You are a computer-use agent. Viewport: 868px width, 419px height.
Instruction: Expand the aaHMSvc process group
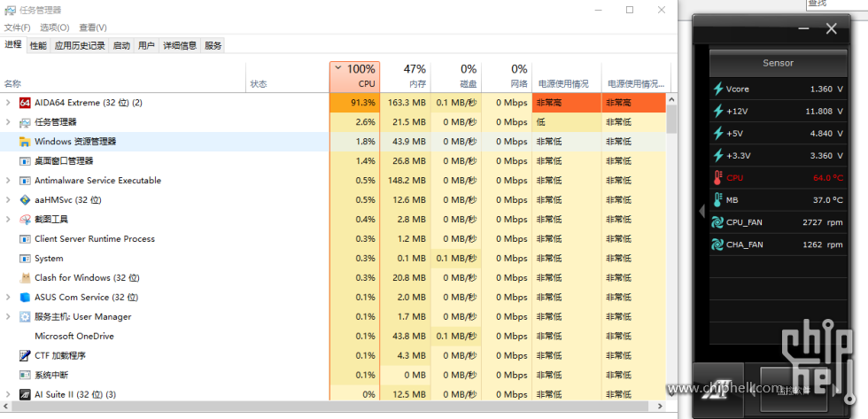(8, 200)
